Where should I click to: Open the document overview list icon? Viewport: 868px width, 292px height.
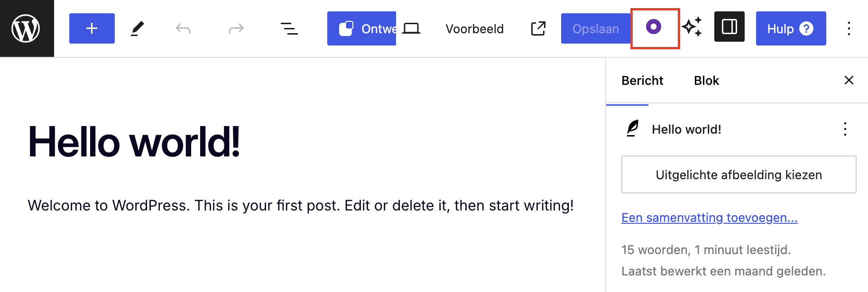click(x=289, y=29)
